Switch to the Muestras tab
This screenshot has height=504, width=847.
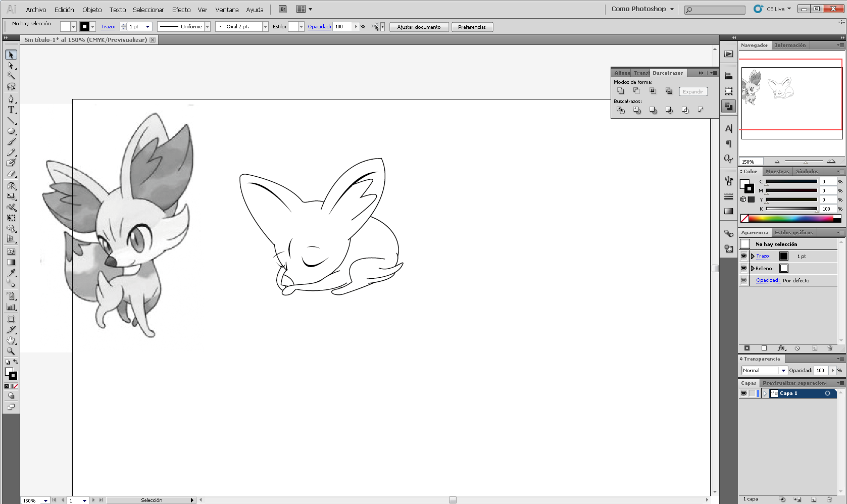777,172
